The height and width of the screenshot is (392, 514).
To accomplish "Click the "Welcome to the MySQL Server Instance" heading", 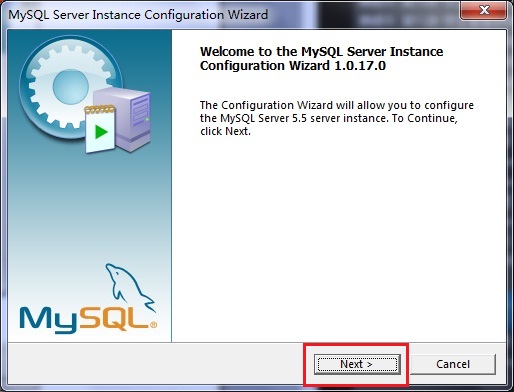I will click(x=321, y=51).
